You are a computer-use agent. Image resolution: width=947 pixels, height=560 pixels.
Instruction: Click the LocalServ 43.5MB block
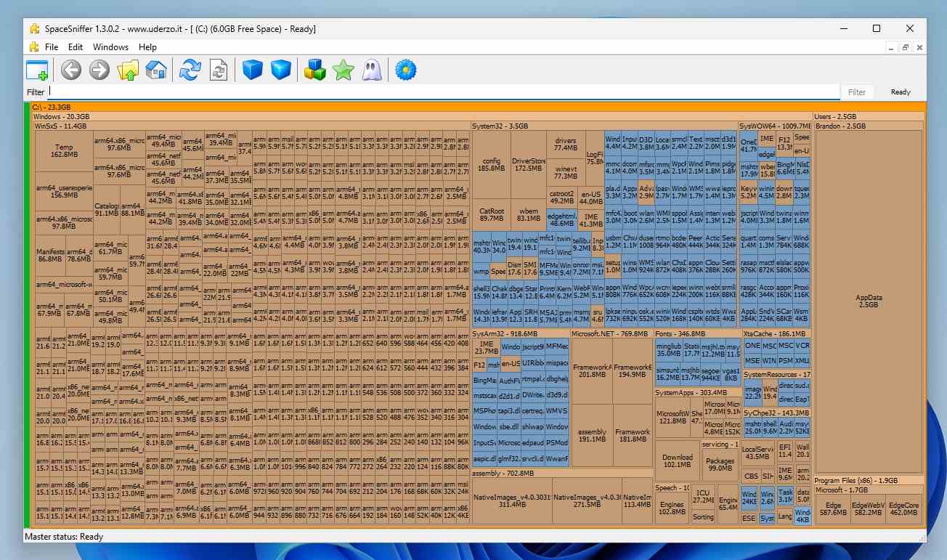(757, 453)
